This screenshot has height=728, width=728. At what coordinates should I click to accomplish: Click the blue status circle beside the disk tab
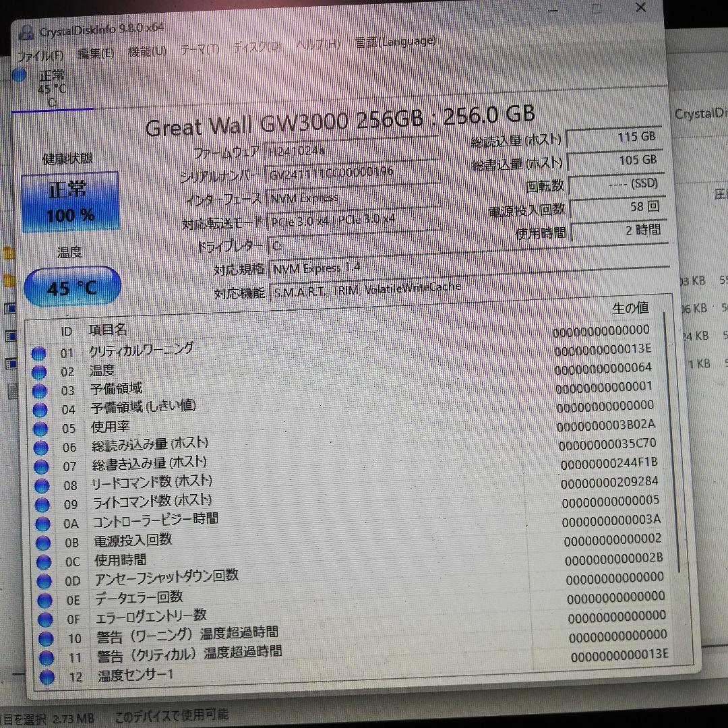[x=19, y=75]
